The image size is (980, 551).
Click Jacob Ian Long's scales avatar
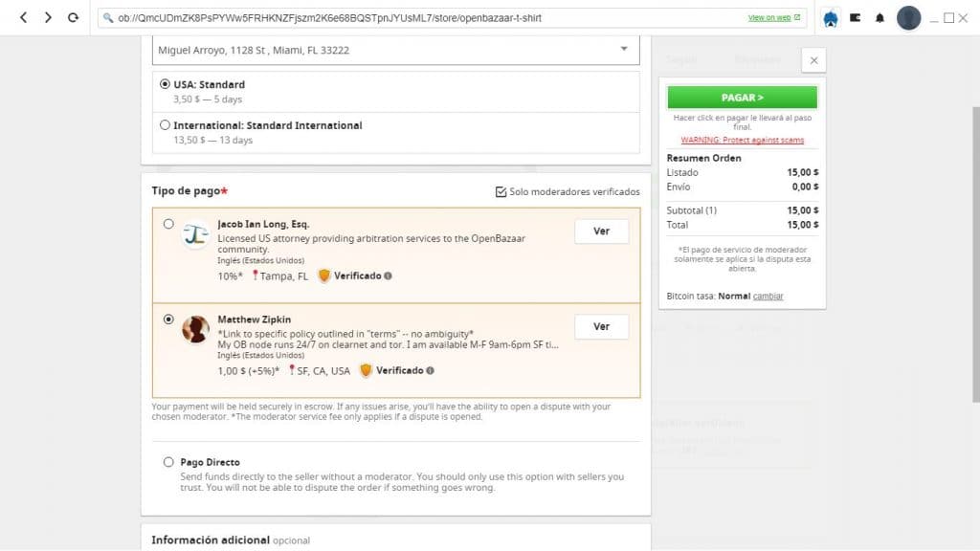point(195,235)
